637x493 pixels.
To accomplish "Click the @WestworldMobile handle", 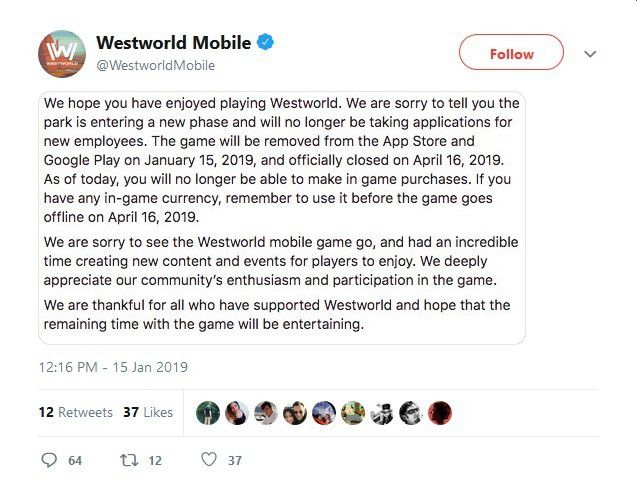I will (x=155, y=66).
